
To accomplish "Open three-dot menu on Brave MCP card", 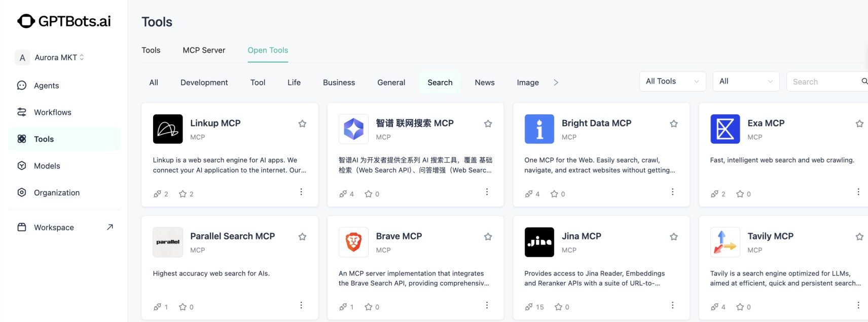I will (x=487, y=305).
